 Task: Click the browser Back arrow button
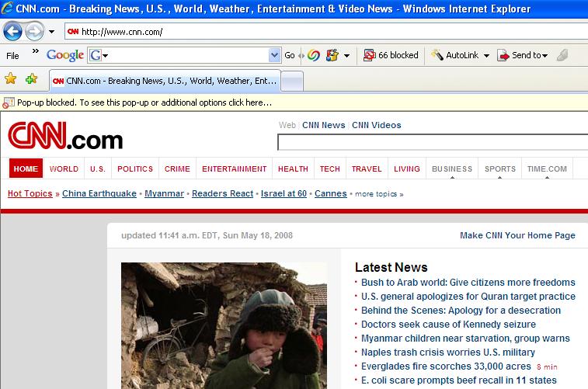pyautogui.click(x=13, y=32)
